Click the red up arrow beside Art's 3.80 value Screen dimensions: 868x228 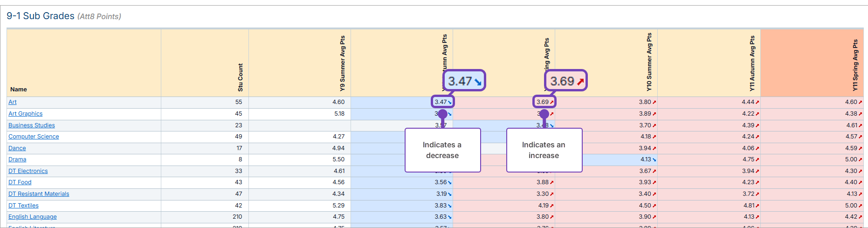(x=654, y=102)
